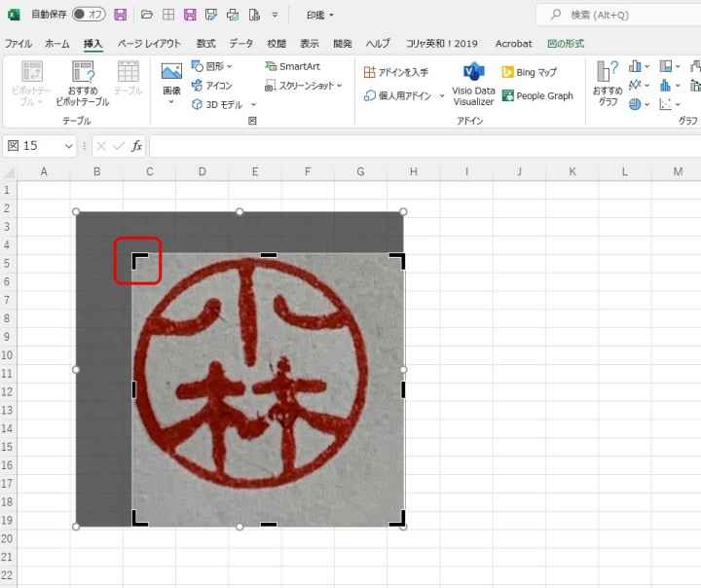Switch to the ホーム tab
701x588 pixels.
coord(57,44)
